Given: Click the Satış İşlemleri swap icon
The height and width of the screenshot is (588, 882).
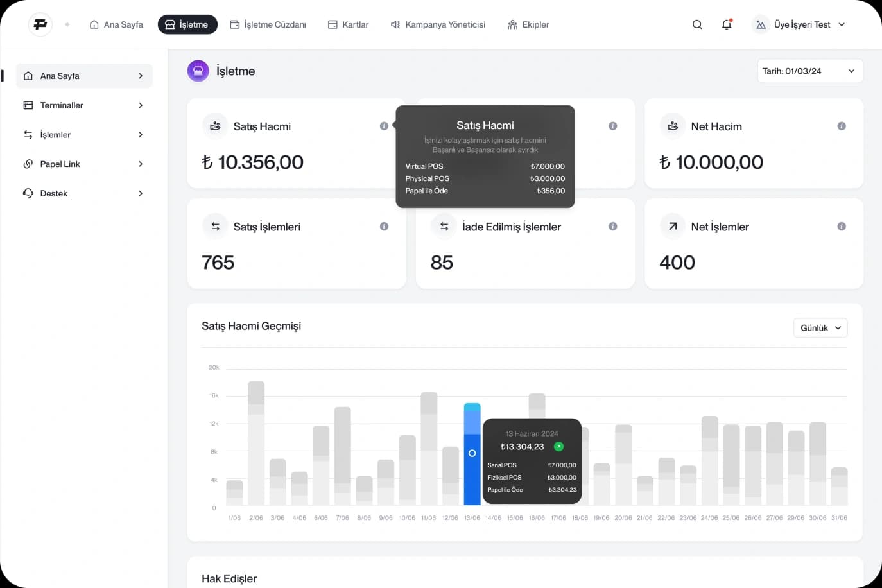Looking at the screenshot, I should coord(215,226).
